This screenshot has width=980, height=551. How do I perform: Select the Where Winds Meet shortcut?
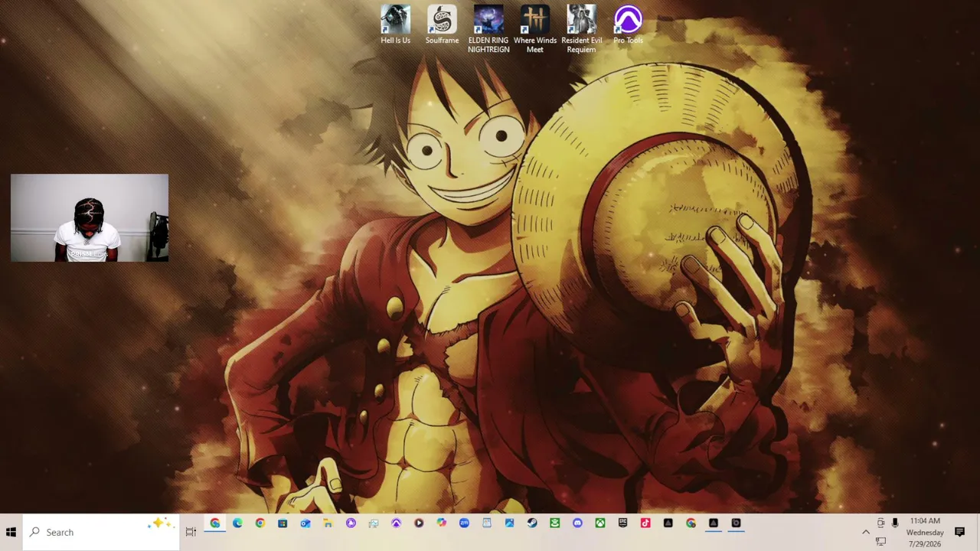[535, 29]
